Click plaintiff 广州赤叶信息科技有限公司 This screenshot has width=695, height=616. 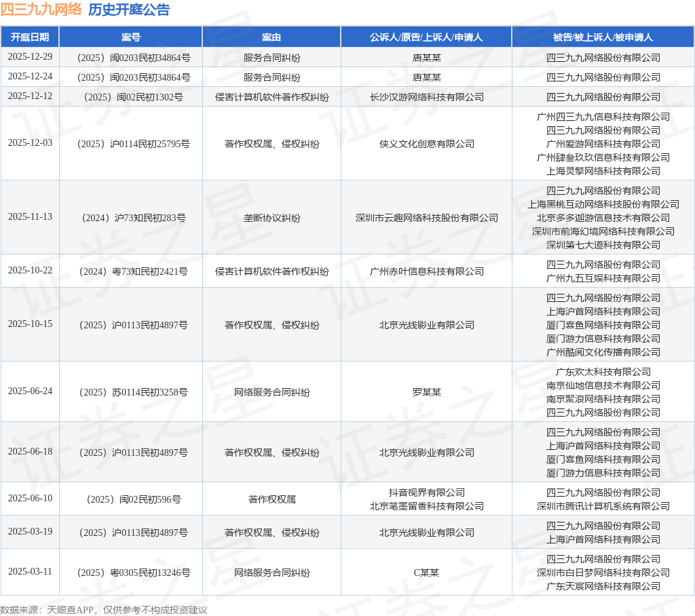426,271
